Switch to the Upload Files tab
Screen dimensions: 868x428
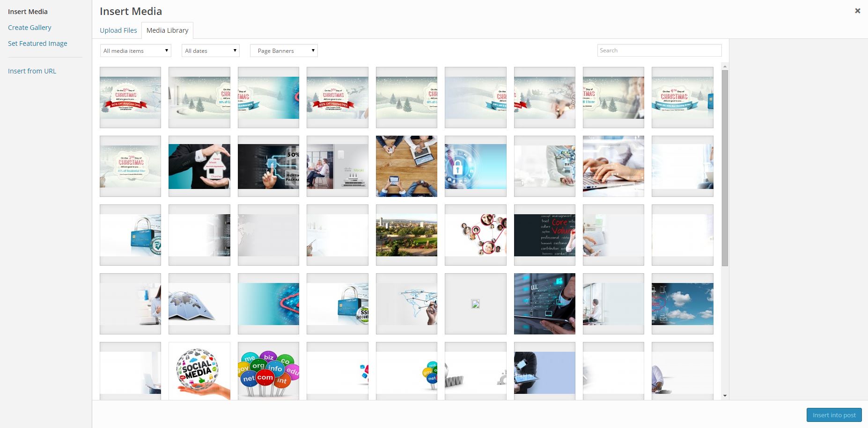pos(118,30)
